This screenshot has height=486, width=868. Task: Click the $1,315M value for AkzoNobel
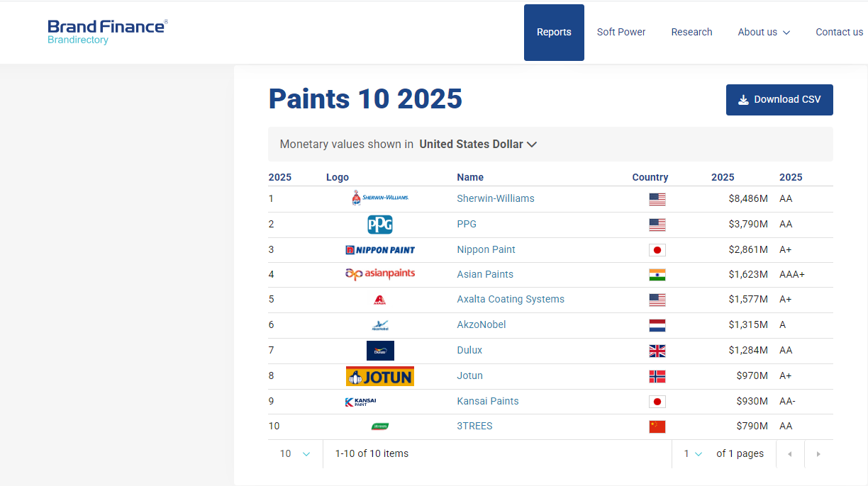click(x=748, y=324)
